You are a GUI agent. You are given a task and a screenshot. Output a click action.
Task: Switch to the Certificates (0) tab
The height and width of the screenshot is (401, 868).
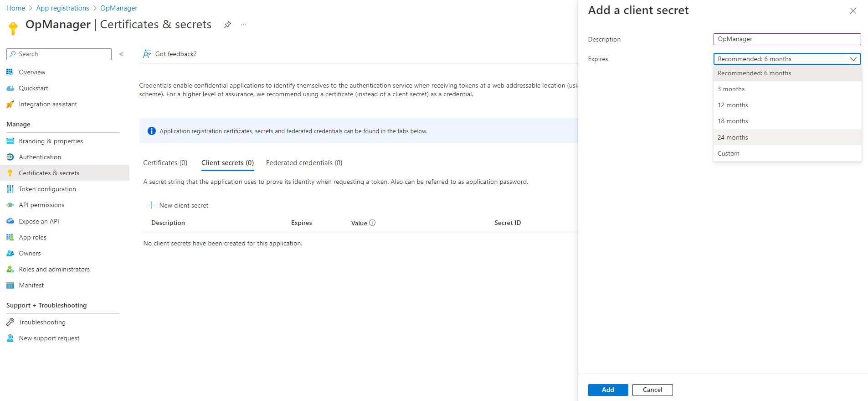(165, 163)
